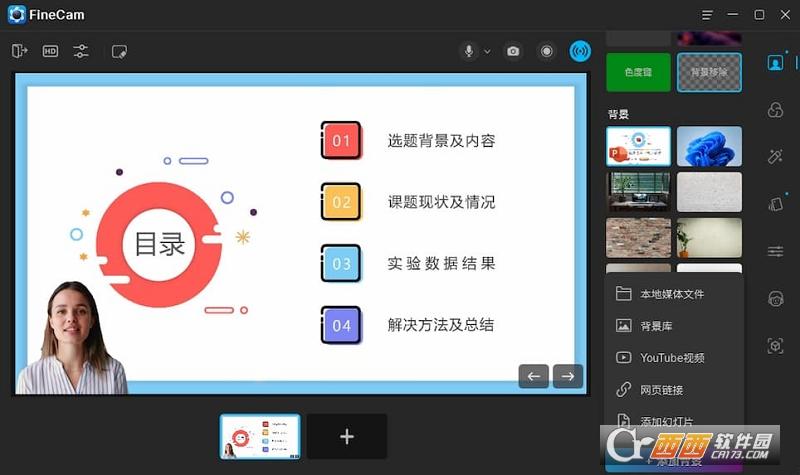Select YouTube视频 menu entry
Image resolution: width=800 pixels, height=475 pixels.
click(x=673, y=358)
